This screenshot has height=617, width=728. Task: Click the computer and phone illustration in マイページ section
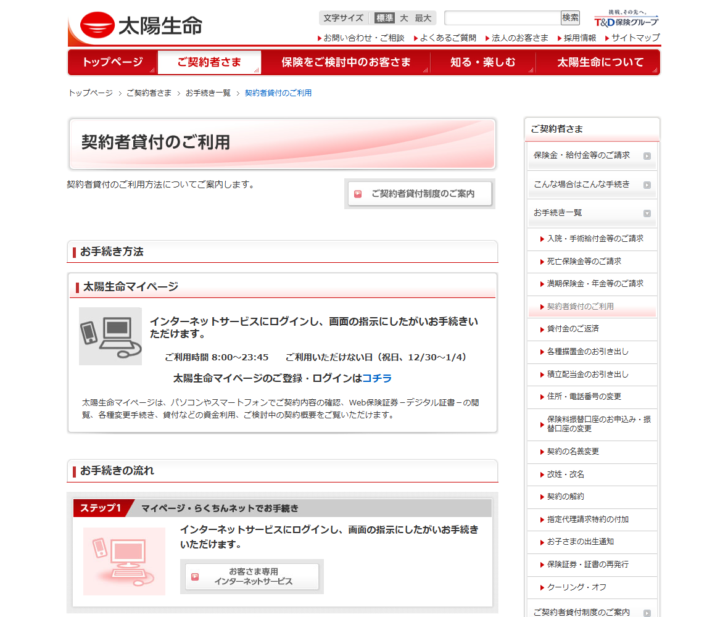[x=110, y=336]
